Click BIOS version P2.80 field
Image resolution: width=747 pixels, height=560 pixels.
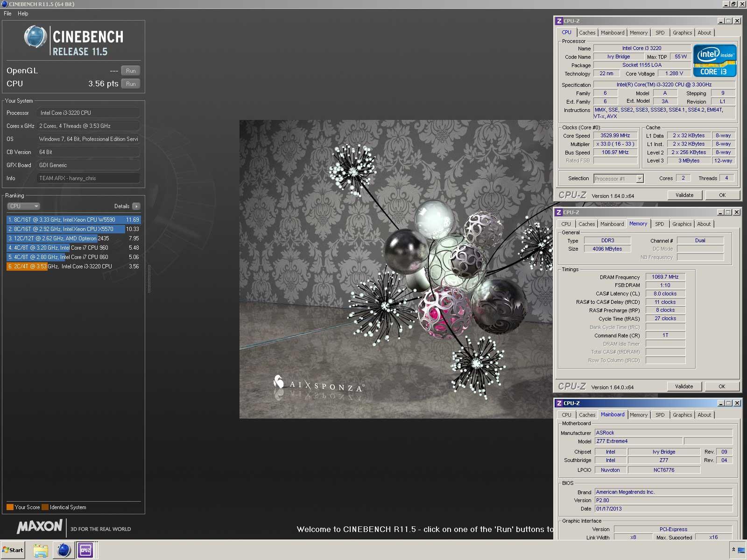point(663,500)
